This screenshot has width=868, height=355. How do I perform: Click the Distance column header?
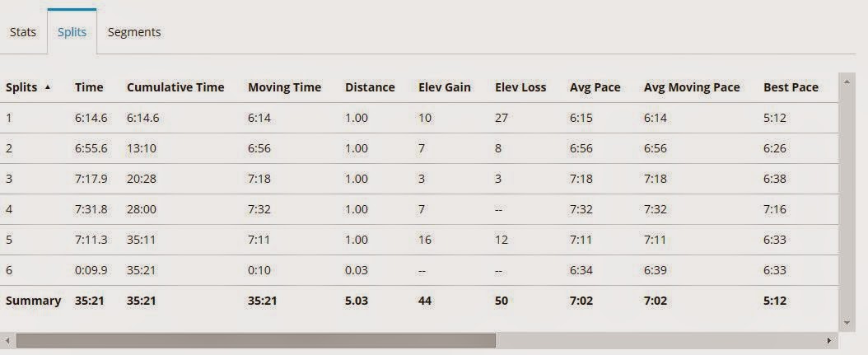[x=370, y=87]
